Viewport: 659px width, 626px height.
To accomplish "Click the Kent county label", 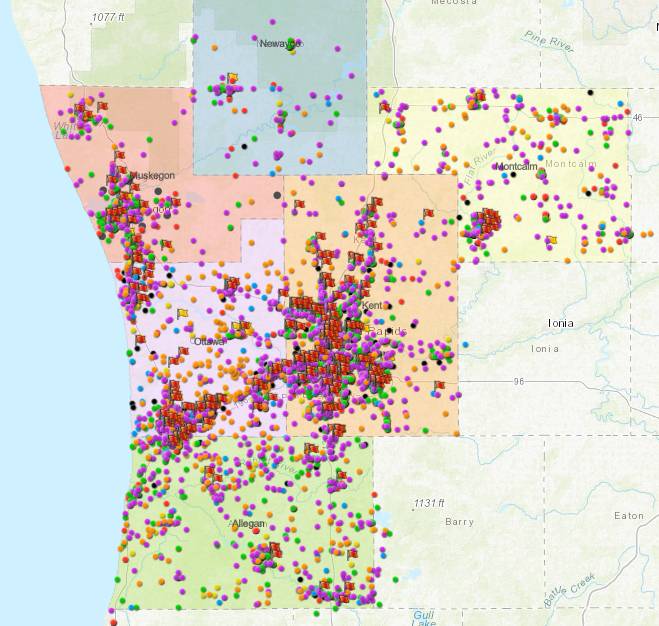I will coord(372,305).
